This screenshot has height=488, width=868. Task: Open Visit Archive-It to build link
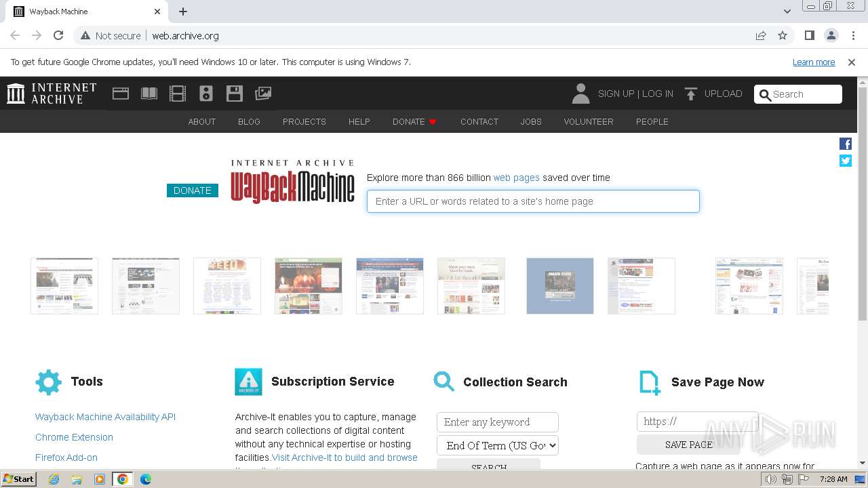point(344,457)
